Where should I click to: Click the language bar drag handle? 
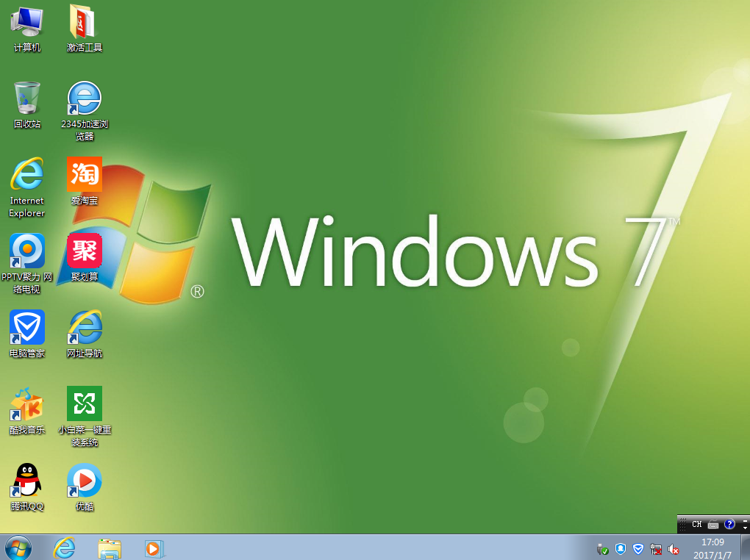(683, 524)
